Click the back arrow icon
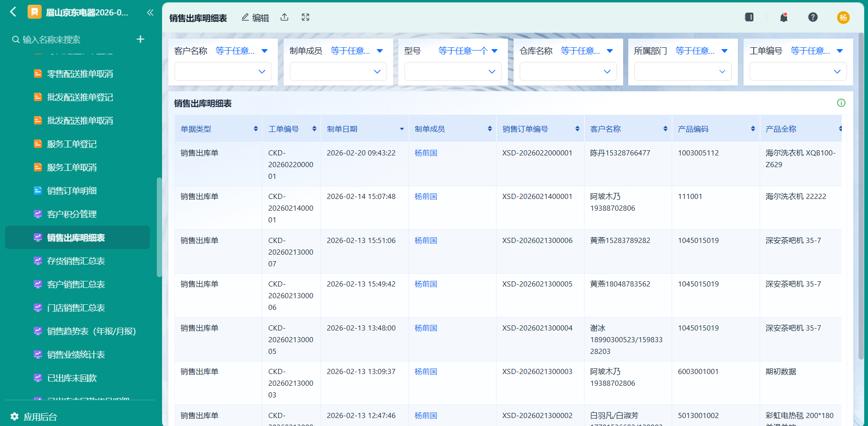Screen dimensions: 868x426 coord(13,12)
